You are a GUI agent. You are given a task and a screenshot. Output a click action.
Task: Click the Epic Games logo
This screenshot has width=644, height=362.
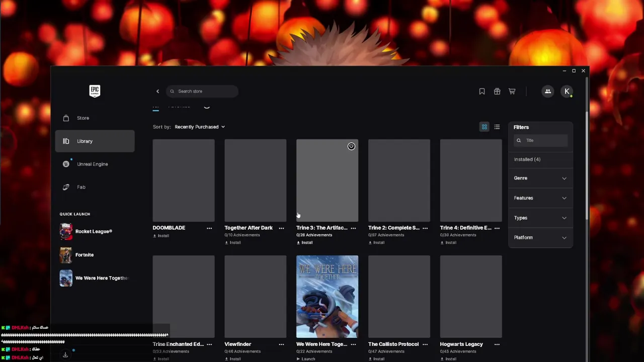pos(95,91)
